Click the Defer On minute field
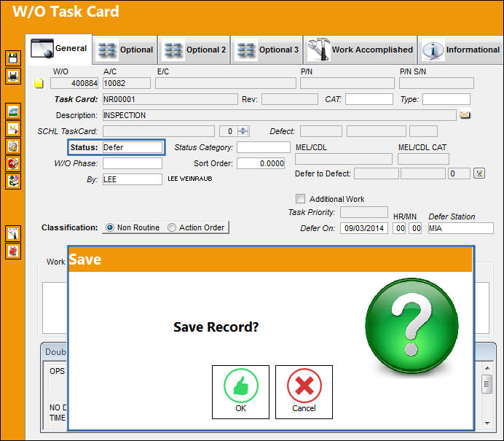This screenshot has width=504, height=441. tap(415, 228)
